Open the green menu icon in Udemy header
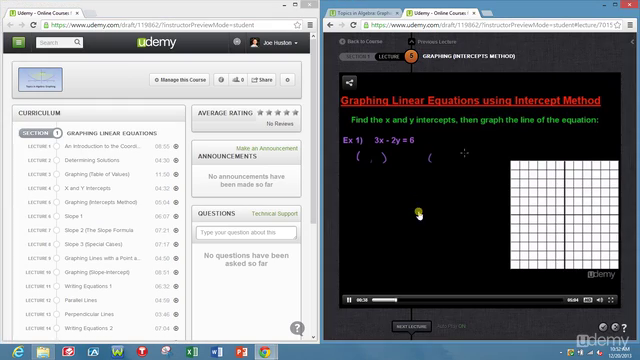Image resolution: width=640 pixels, height=360 pixels. 18,42
